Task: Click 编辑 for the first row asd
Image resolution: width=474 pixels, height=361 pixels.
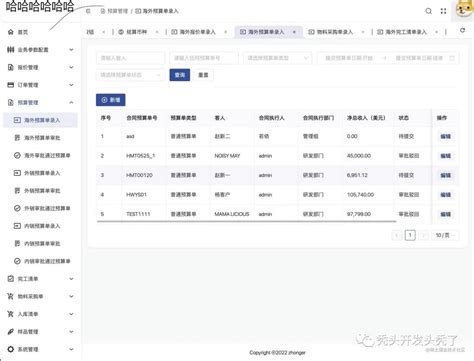Action: point(446,136)
